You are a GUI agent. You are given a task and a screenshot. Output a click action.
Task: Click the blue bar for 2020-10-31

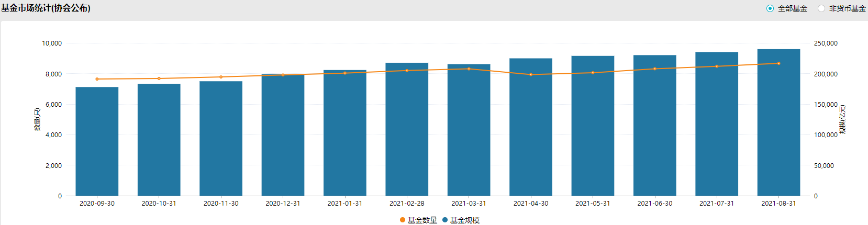pyautogui.click(x=159, y=140)
